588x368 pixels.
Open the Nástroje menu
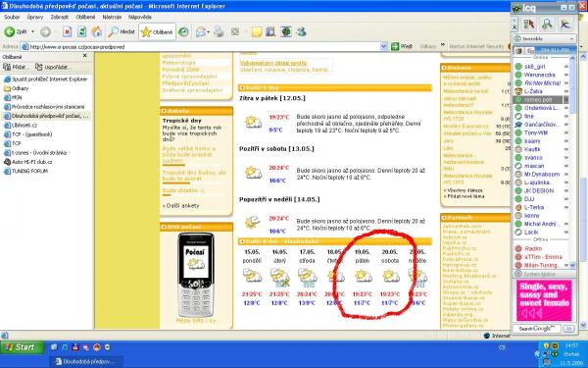click(112, 17)
